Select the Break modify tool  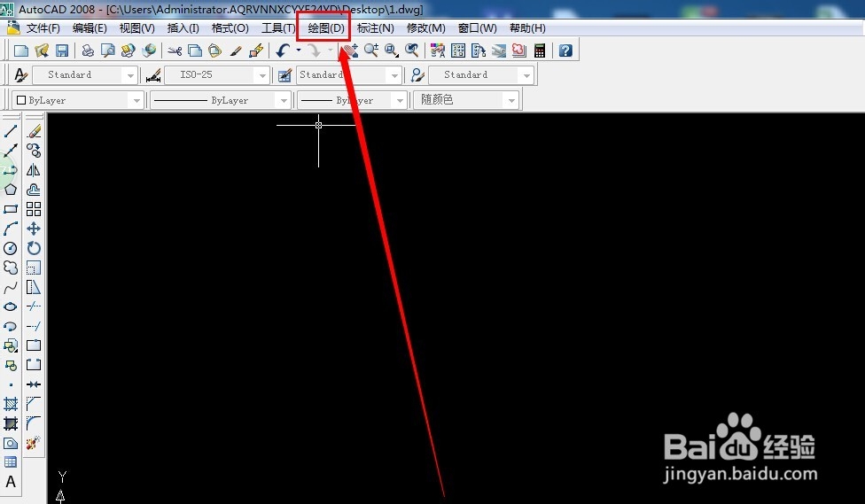[x=34, y=365]
